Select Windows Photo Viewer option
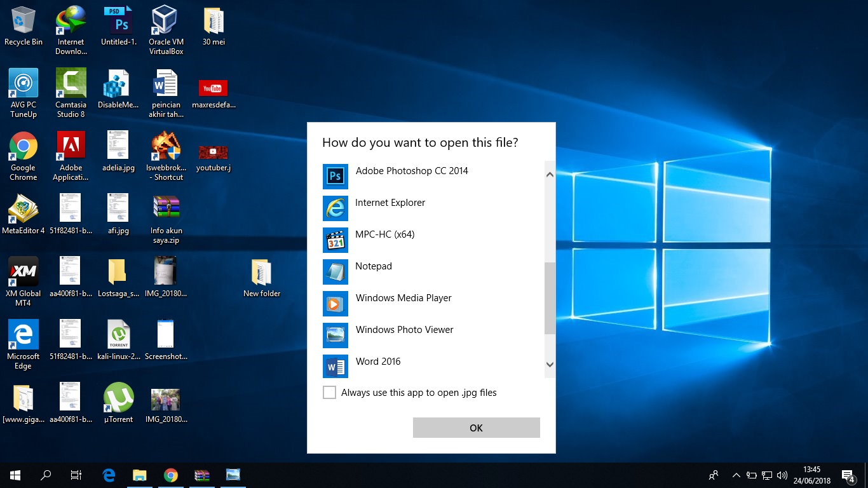Viewport: 868px width, 488px height. coord(433,335)
